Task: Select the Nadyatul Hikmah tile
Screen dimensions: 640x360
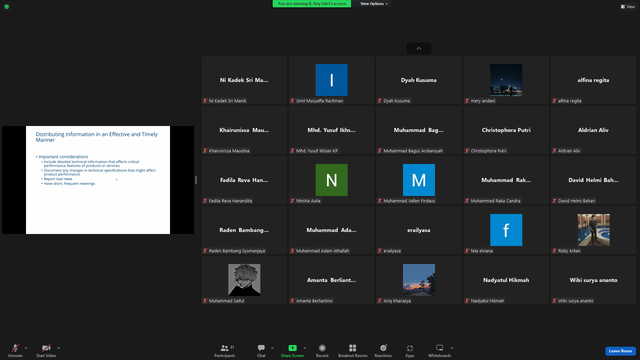Action: click(506, 280)
